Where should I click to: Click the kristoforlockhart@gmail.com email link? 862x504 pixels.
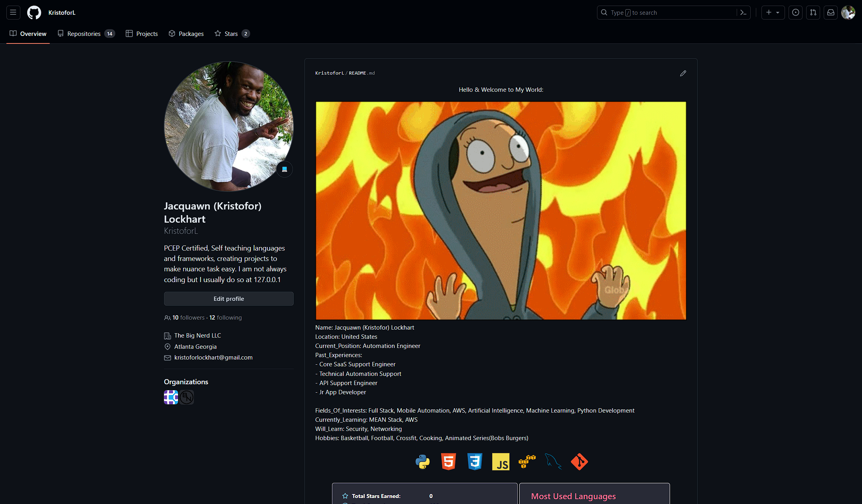(214, 358)
